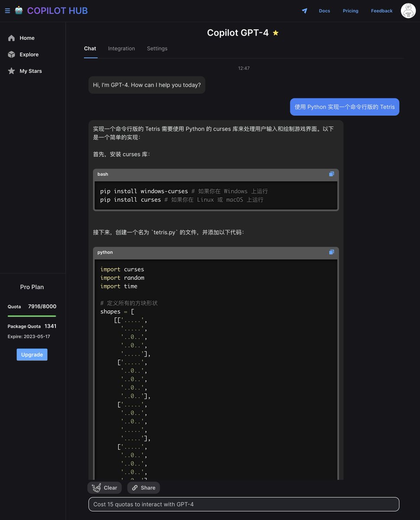
Task: Click the Copilot GPT-4 heading
Action: (x=238, y=33)
